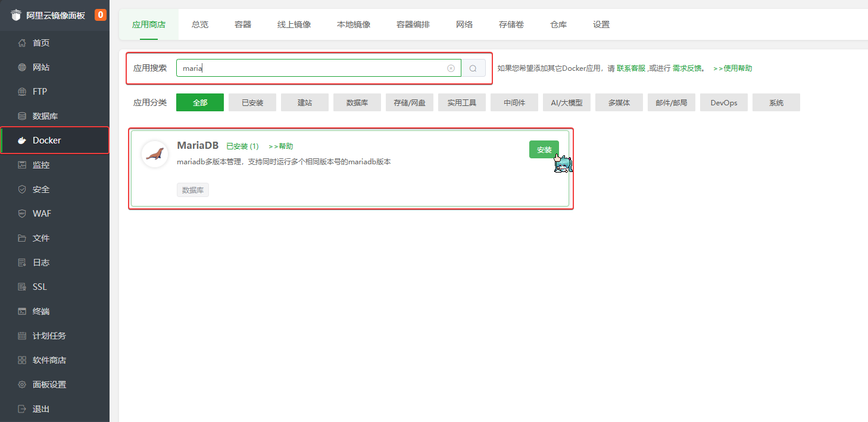The image size is (868, 422).
Task: Open the 存储卷 tab
Action: pos(511,24)
